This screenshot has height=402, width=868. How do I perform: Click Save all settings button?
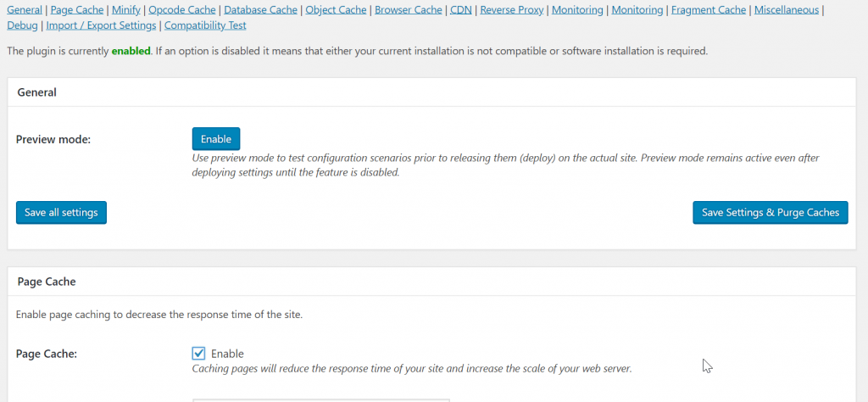point(61,213)
